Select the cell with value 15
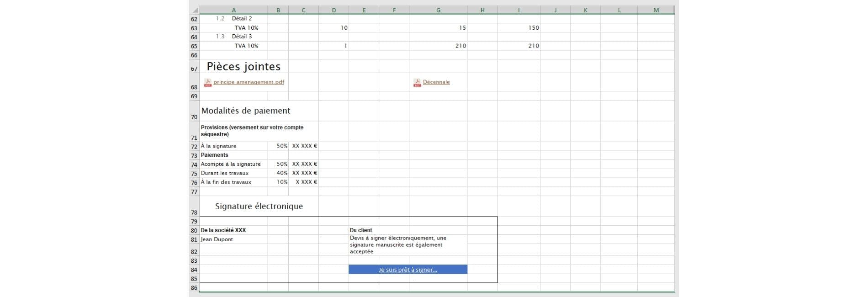The height and width of the screenshot is (297, 868). 438,28
